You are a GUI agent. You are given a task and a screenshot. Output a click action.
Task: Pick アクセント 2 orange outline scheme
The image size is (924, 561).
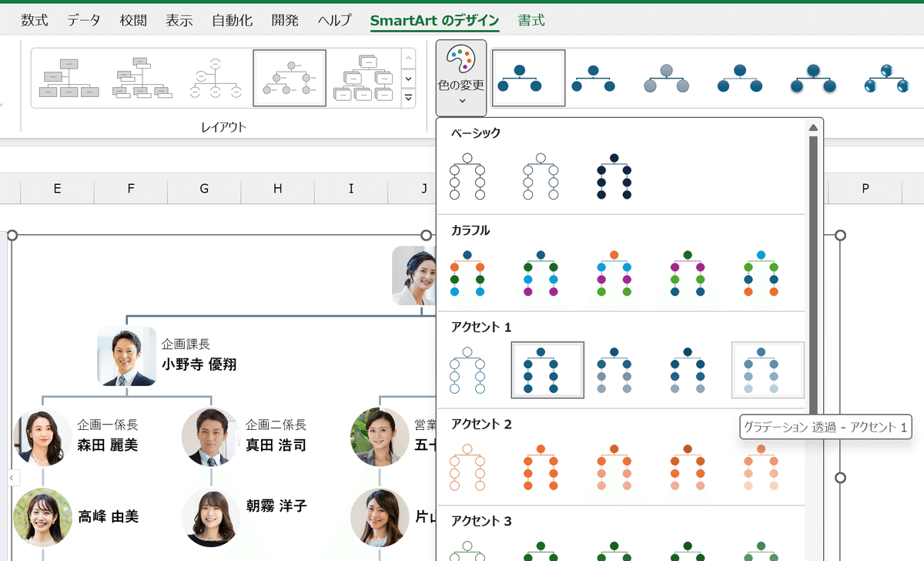(x=467, y=468)
